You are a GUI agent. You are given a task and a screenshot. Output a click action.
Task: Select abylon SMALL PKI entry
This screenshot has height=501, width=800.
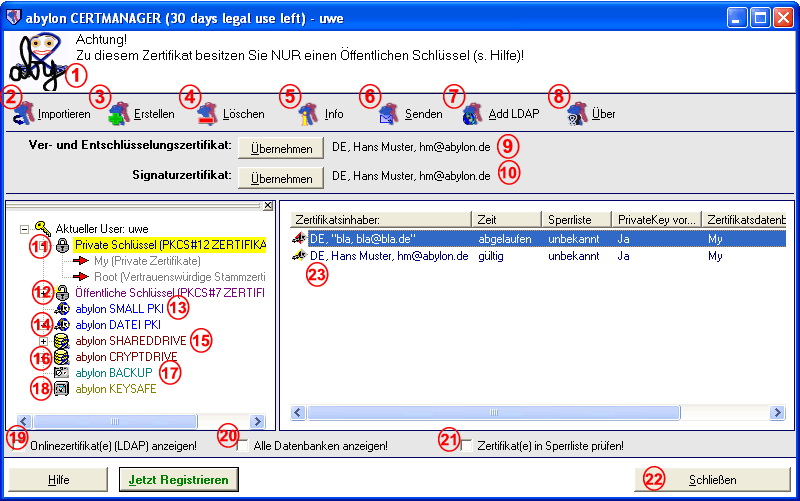point(119,309)
